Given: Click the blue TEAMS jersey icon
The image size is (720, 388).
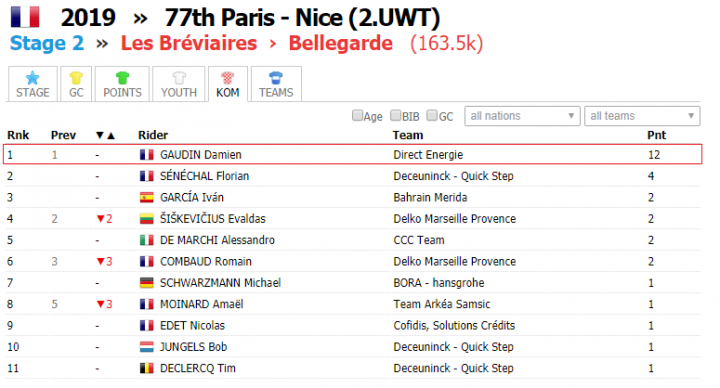Looking at the screenshot, I should pyautogui.click(x=276, y=78).
